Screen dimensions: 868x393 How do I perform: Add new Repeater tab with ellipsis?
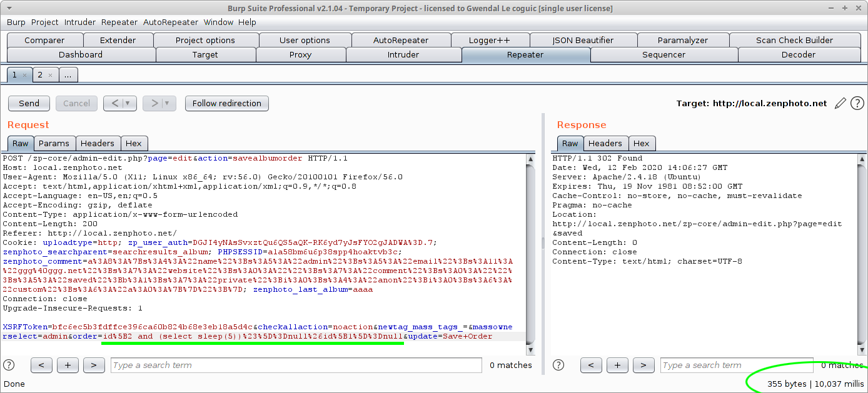tap(68, 75)
